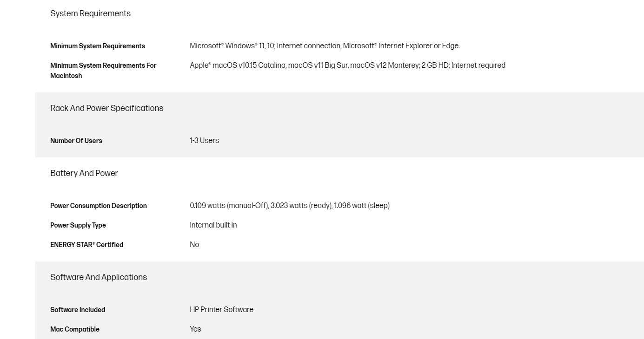Click the Mac Compatible value Yes

pos(195,329)
